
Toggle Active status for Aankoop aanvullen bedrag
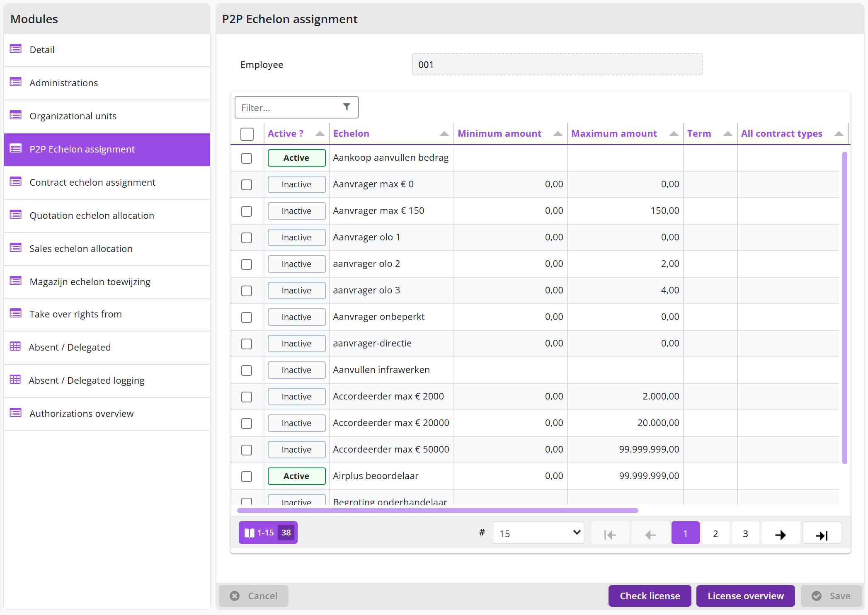pyautogui.click(x=296, y=158)
